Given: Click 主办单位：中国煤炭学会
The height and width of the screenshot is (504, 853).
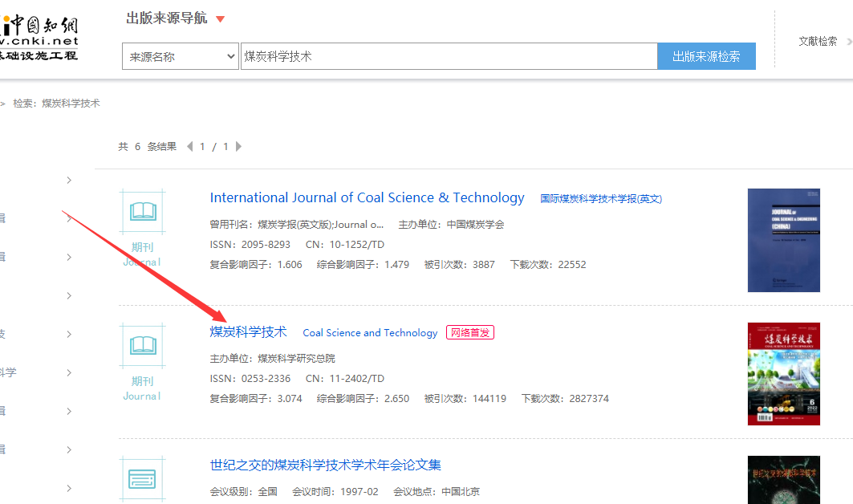Looking at the screenshot, I should pos(452,224).
